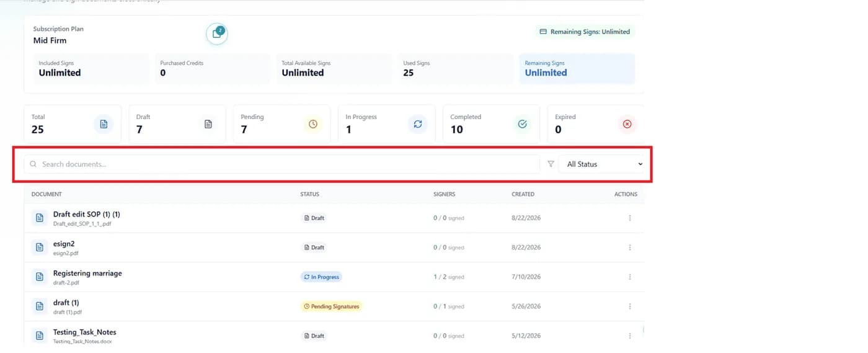Open actions menu for Registering marriage row
This screenshot has height=353, width=868.
pyautogui.click(x=630, y=277)
